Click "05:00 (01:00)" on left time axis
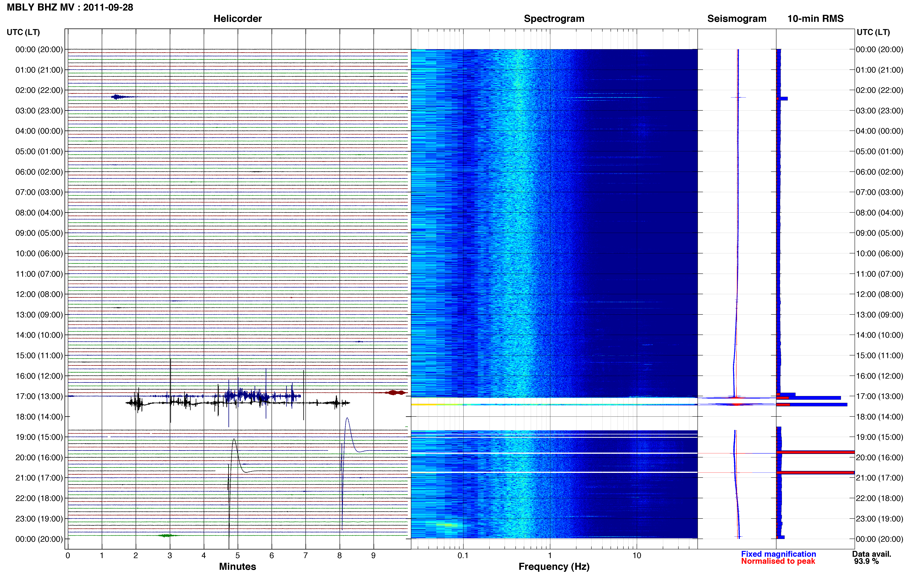Viewport: 924px width, 578px height. pyautogui.click(x=39, y=151)
